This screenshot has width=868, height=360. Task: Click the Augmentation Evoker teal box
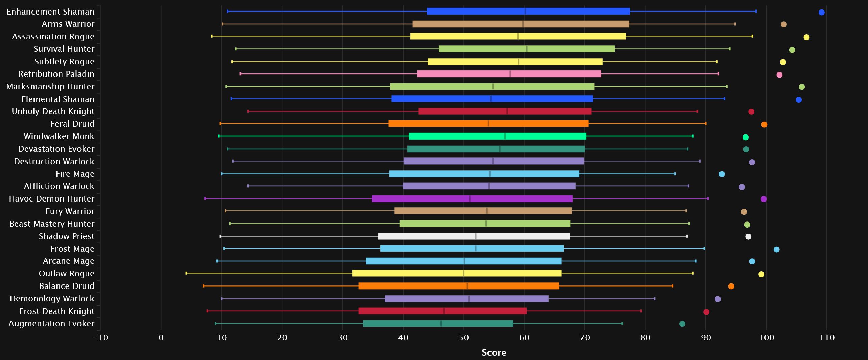[x=438, y=324]
